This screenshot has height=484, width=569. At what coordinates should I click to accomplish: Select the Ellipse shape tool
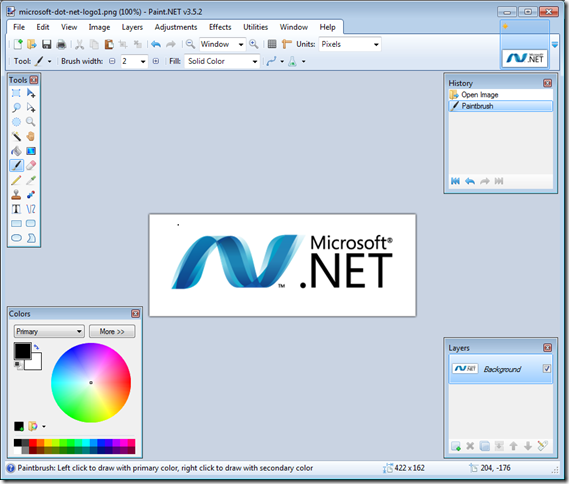click(16, 238)
